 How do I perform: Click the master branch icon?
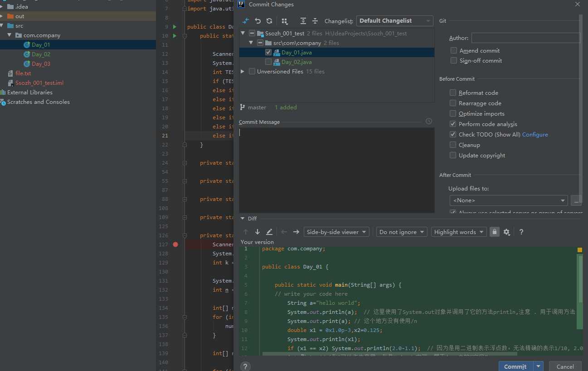[243, 107]
